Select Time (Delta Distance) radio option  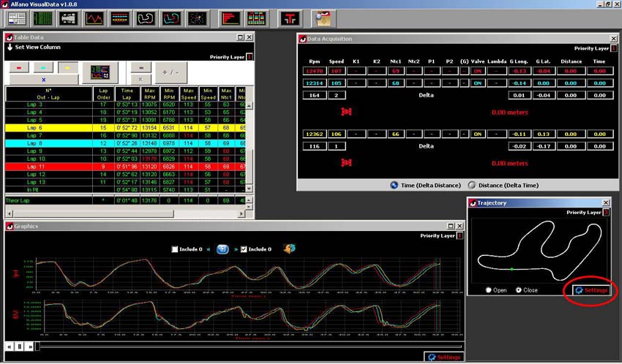[394, 185]
